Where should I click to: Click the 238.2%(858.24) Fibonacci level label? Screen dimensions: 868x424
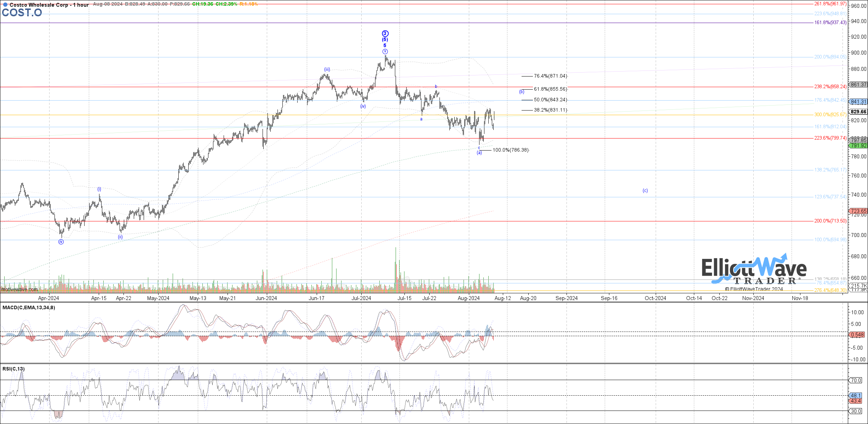(830, 87)
